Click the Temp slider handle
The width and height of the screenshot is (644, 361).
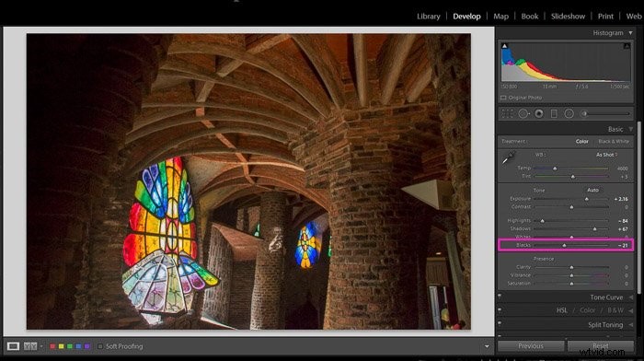click(555, 169)
